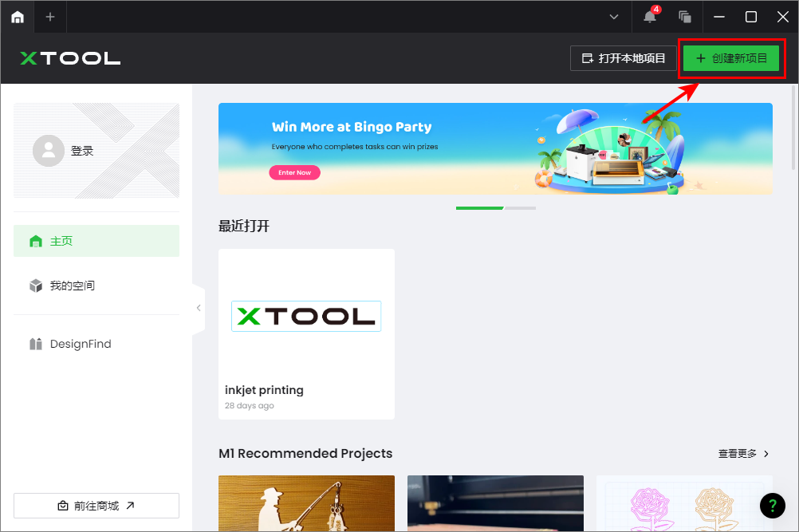Add a new tab with plus icon
This screenshot has width=799, height=532.
[x=50, y=17]
